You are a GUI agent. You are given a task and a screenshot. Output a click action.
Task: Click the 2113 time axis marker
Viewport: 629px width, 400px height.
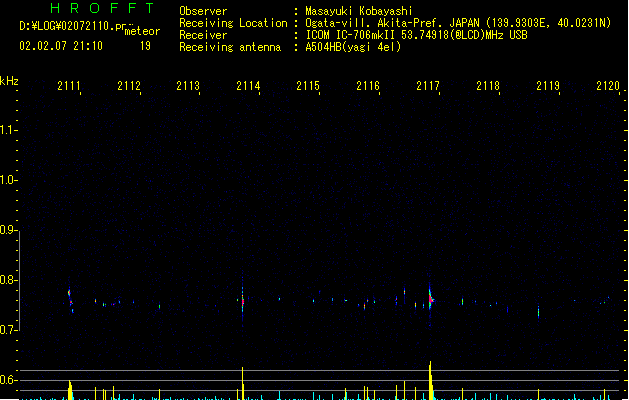(x=188, y=86)
